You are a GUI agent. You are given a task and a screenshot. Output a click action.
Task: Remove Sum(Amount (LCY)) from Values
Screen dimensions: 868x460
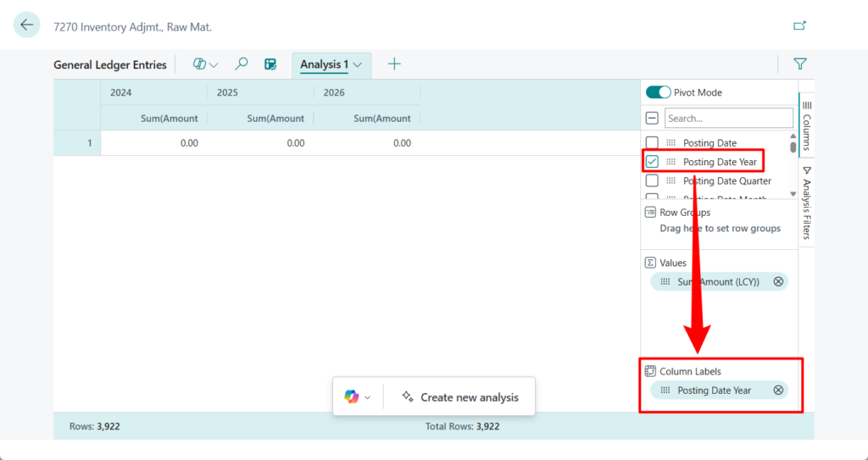point(778,281)
